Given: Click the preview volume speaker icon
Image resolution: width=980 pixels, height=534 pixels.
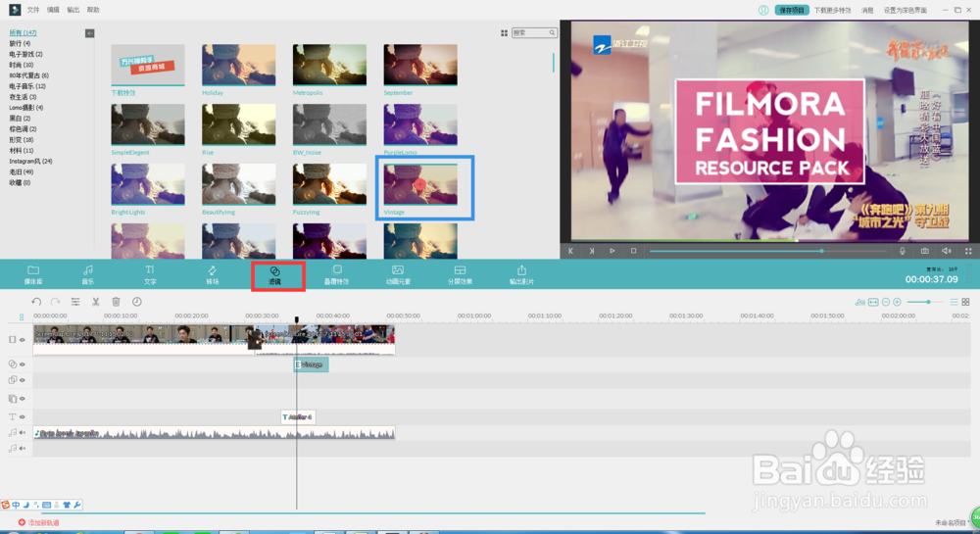Looking at the screenshot, I should (x=947, y=251).
